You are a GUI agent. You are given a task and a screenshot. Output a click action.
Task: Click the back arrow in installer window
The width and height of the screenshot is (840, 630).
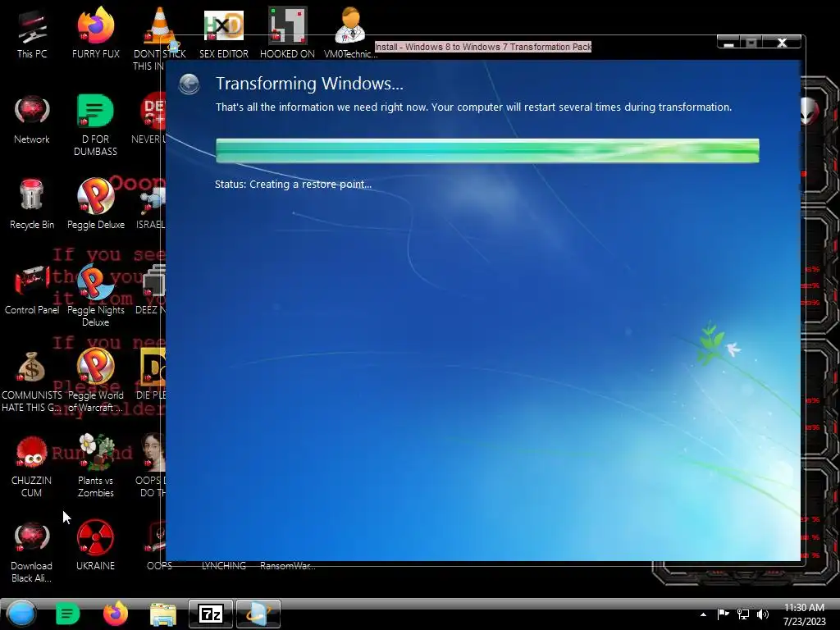[189, 84]
